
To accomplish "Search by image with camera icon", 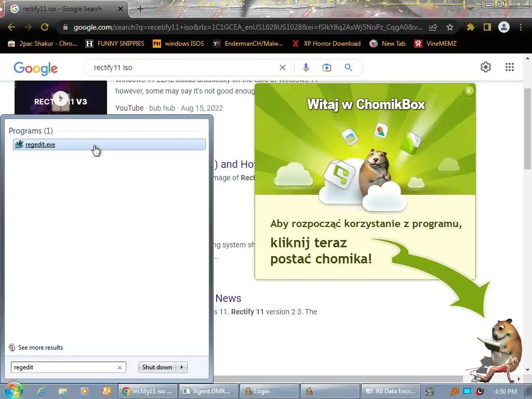I will pos(327,68).
